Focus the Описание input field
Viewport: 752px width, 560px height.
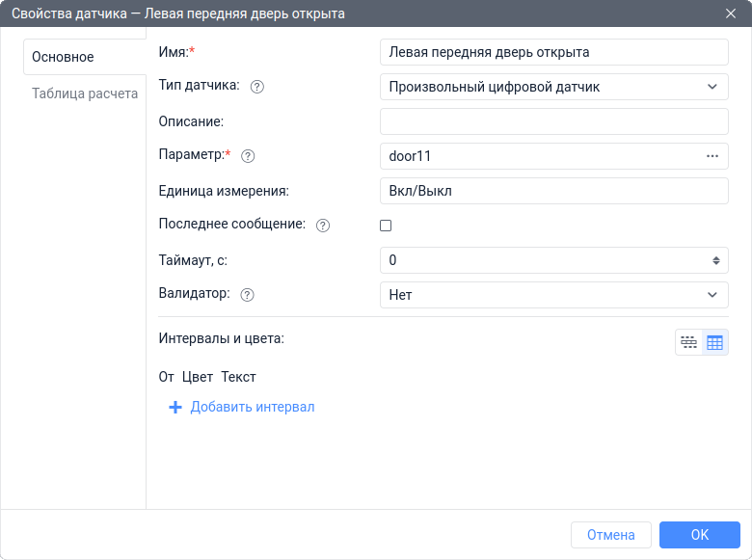[x=554, y=121]
